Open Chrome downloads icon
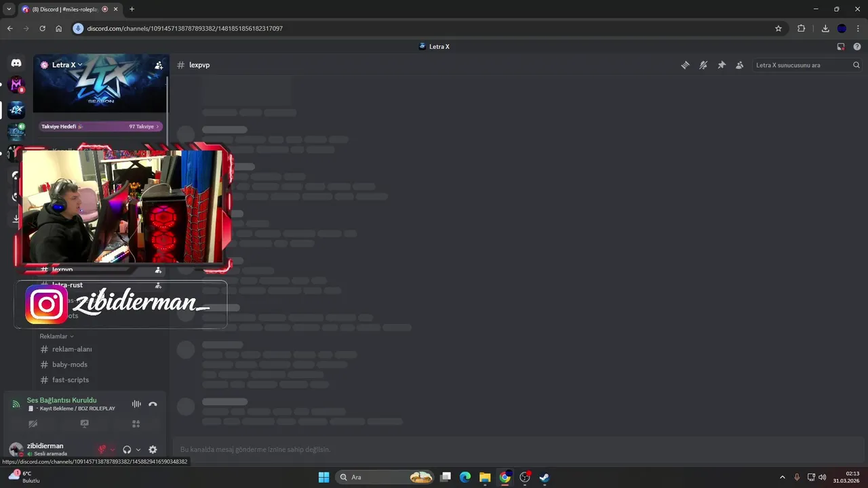The image size is (868, 488). (x=825, y=28)
